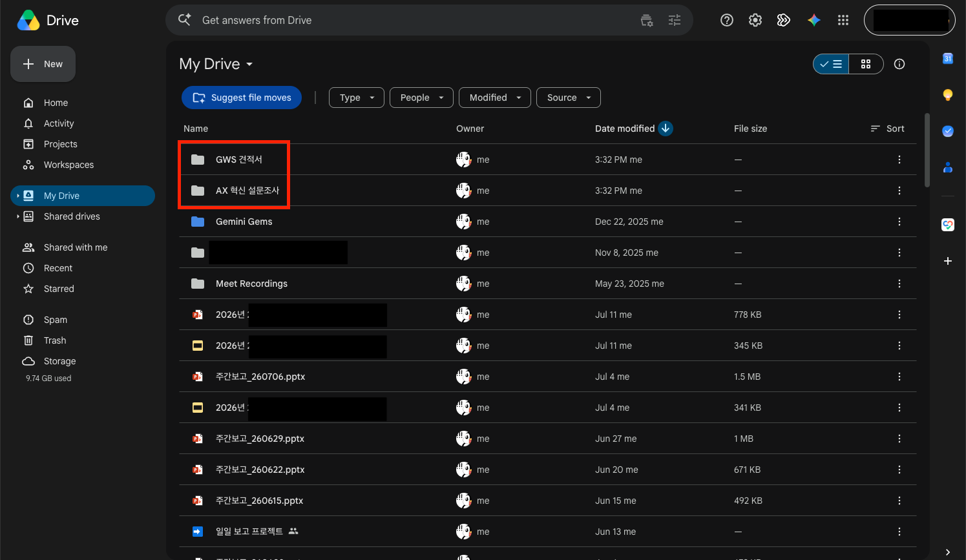Open Google Keep side panel icon
The height and width of the screenshot is (560, 966).
click(x=948, y=95)
